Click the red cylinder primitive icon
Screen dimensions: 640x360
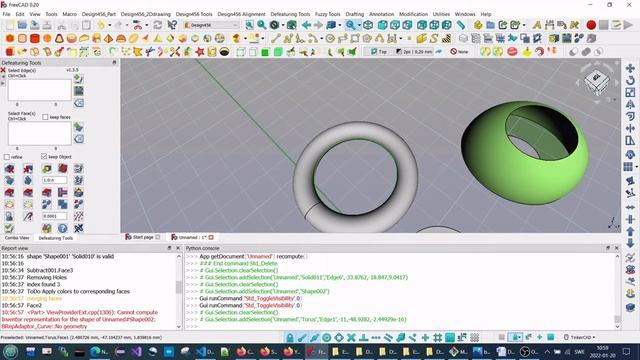pos(35,38)
